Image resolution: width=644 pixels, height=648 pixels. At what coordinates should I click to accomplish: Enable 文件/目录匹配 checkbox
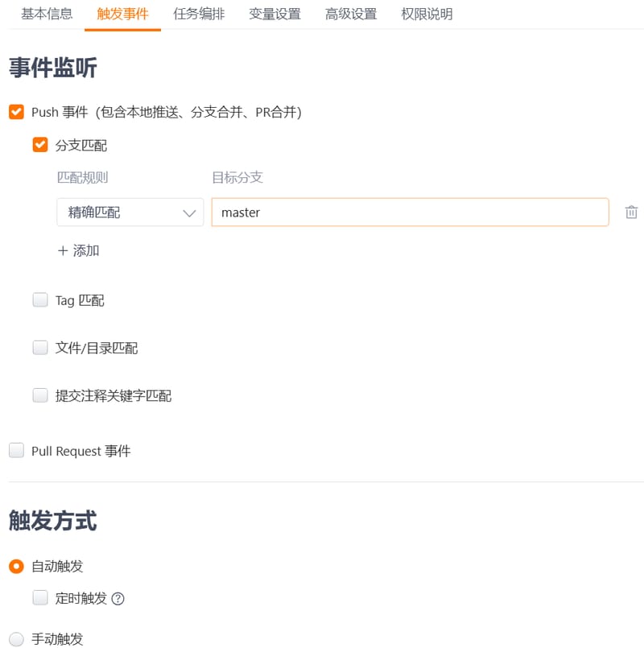[x=40, y=348]
